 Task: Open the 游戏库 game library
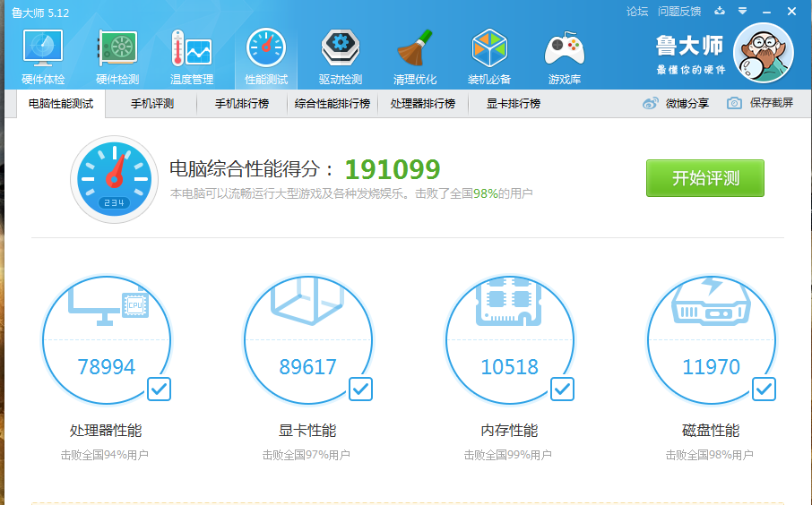564,56
